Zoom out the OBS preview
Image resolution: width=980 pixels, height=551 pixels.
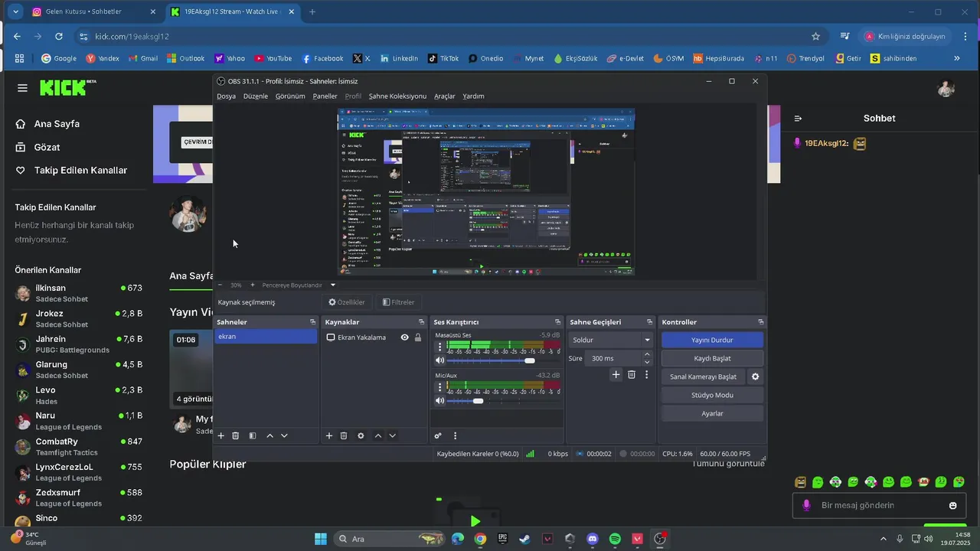click(220, 285)
